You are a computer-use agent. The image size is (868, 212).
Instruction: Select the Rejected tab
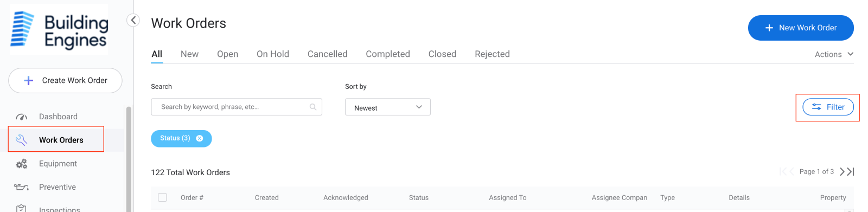(x=492, y=54)
